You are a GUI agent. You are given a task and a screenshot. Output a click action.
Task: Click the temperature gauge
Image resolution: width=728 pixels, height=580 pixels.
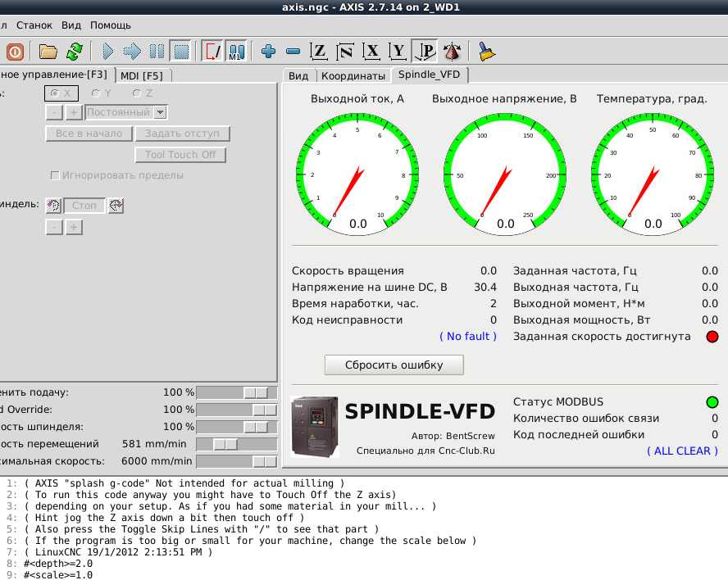tap(653, 174)
